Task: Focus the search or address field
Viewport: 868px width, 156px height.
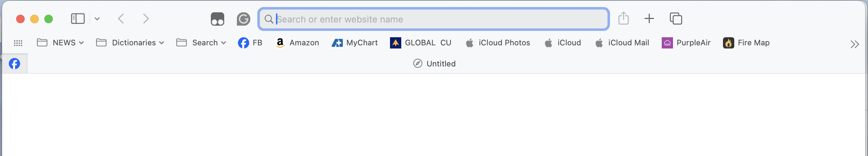Action: [436, 19]
